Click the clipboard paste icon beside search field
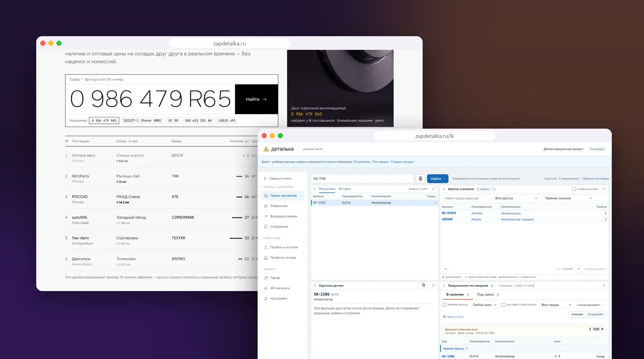The height and width of the screenshot is (359, 644). point(420,178)
